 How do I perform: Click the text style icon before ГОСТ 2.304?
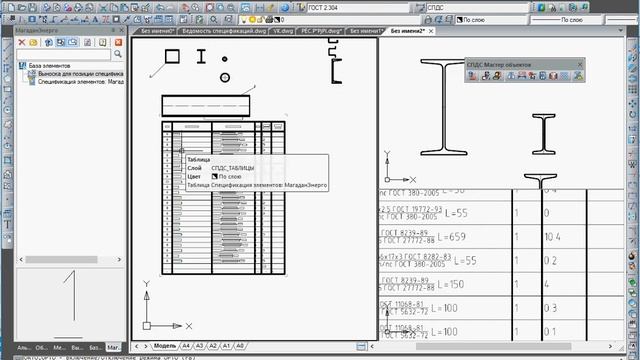click(301, 7)
